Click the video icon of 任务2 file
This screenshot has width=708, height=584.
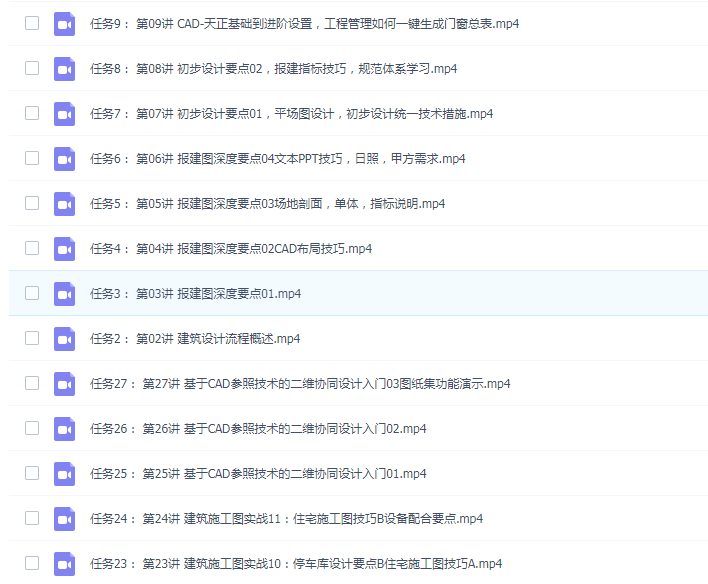click(64, 339)
